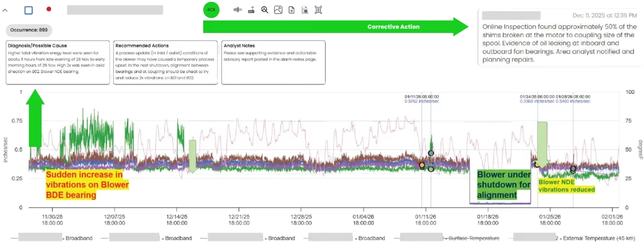Click the green ACK acknowledge button
644x242 pixels.
211,9
